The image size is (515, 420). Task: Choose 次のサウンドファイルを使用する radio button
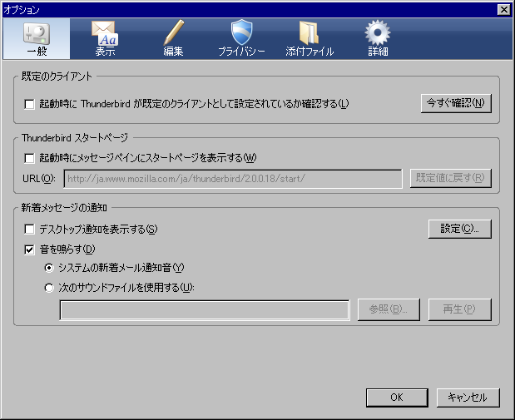[x=49, y=288]
